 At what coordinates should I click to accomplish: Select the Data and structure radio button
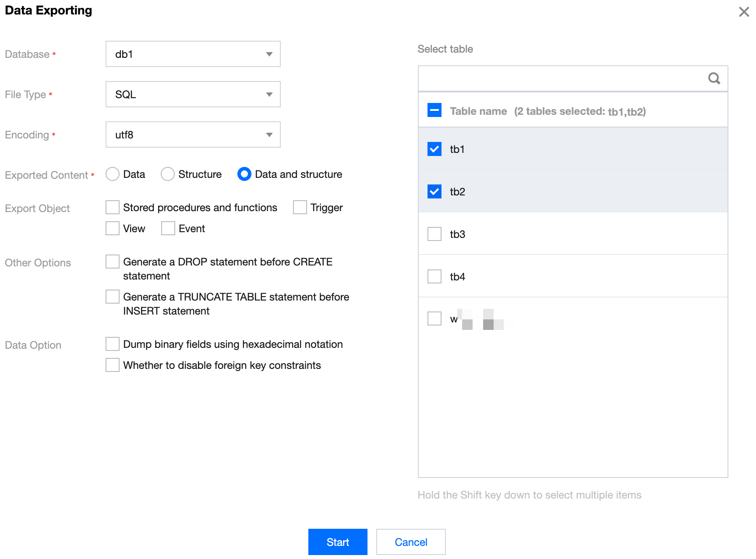244,174
